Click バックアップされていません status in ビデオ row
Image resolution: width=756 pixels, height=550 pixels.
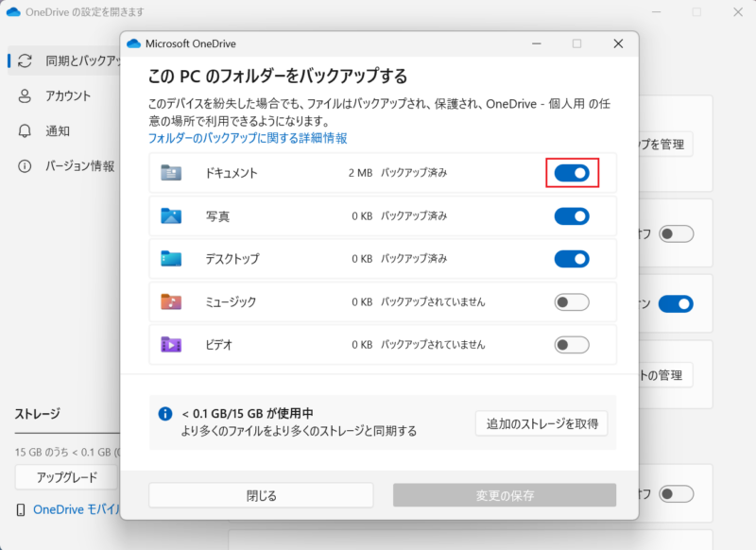pos(433,345)
